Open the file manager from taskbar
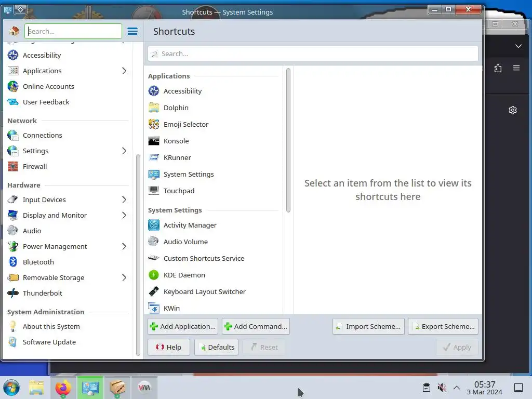This screenshot has width=532, height=399. 36,388
